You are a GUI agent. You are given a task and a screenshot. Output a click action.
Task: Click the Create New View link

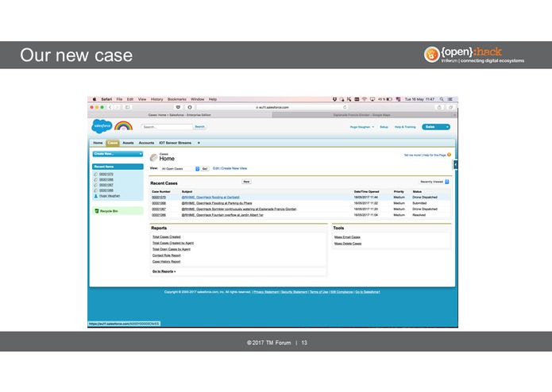click(234, 168)
